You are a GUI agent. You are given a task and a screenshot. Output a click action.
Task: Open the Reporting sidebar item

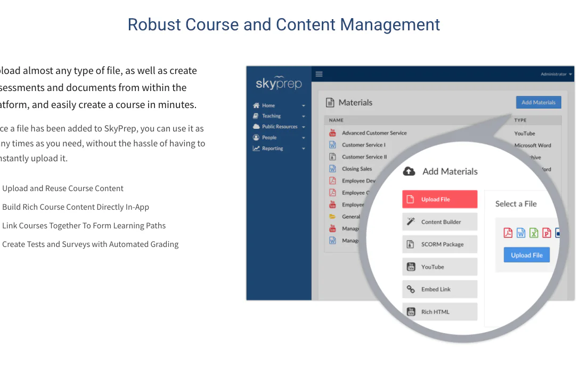(x=279, y=148)
